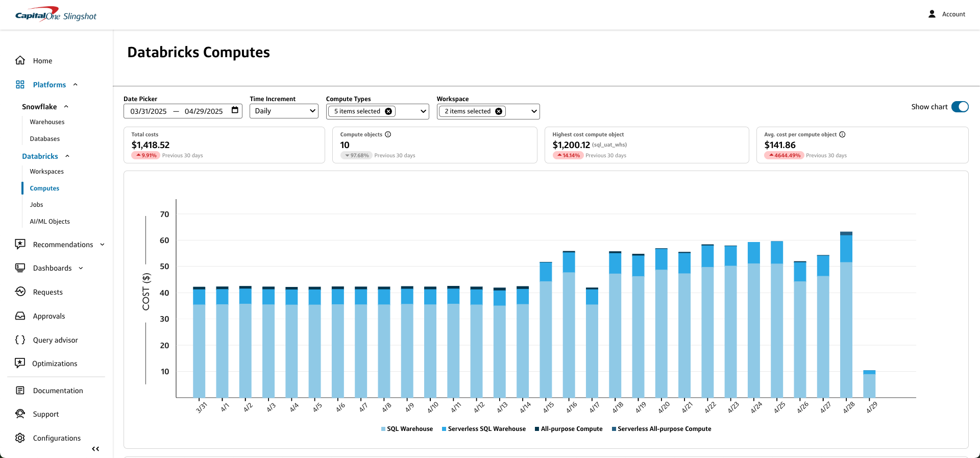Click the Approvals inbox icon
Screen dimensions: 980x458
pyautogui.click(x=20, y=316)
